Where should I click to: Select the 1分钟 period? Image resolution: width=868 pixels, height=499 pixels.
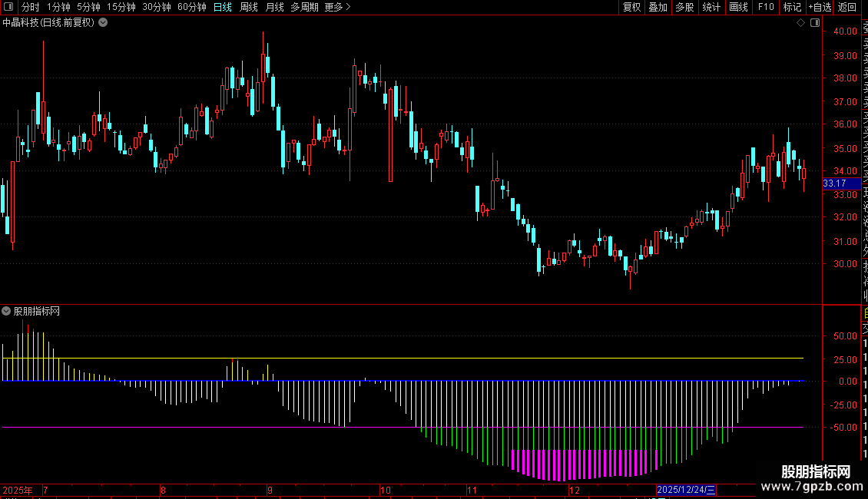[x=58, y=7]
